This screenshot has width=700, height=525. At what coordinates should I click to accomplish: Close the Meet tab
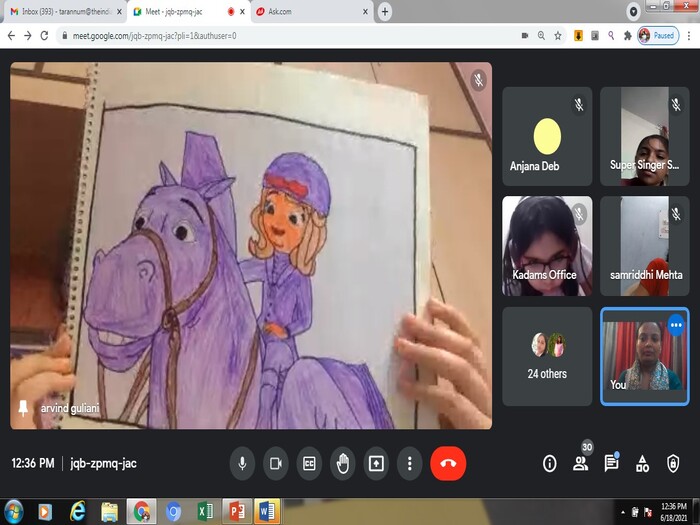click(x=242, y=12)
